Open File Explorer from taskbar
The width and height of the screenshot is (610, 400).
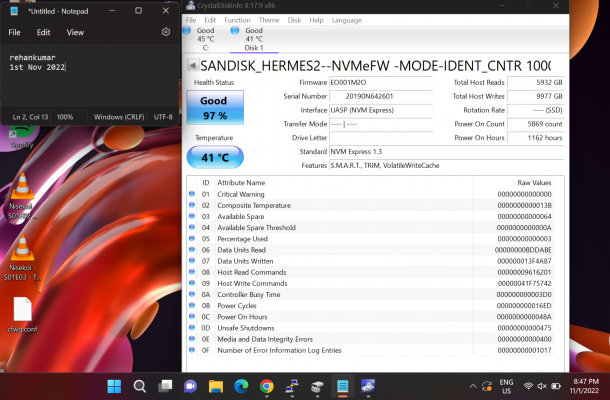click(x=216, y=386)
